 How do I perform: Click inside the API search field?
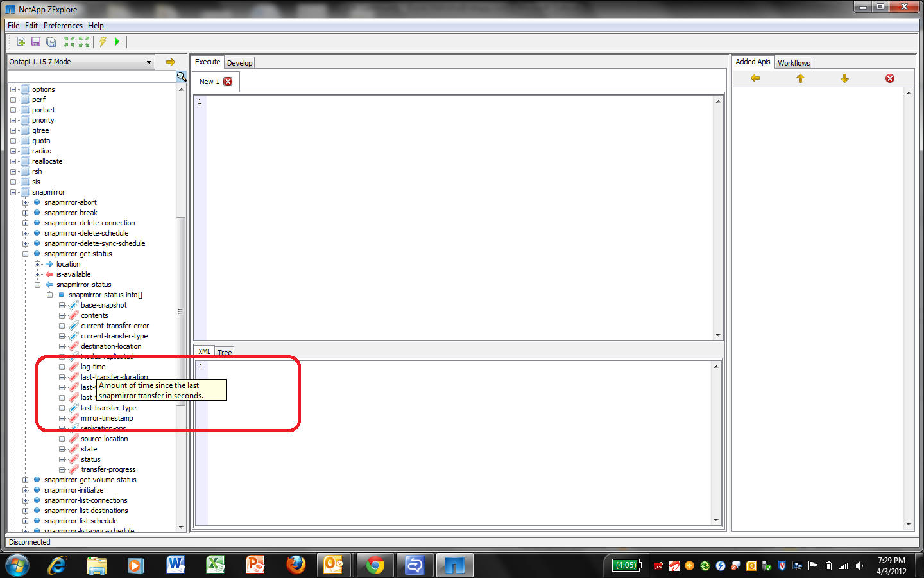pyautogui.click(x=92, y=76)
